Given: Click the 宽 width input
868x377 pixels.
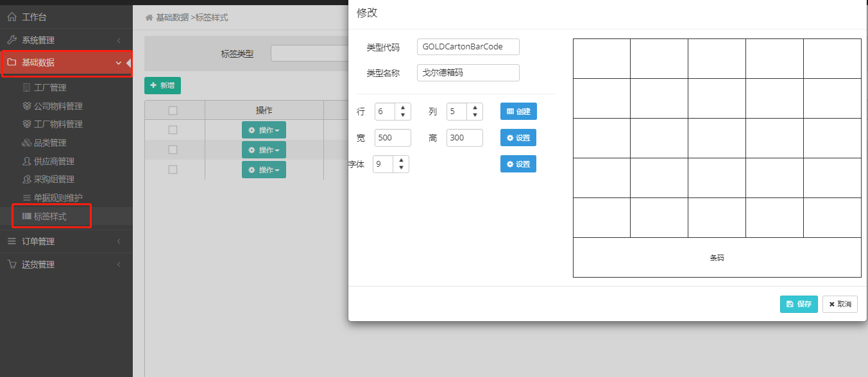Looking at the screenshot, I should (393, 138).
